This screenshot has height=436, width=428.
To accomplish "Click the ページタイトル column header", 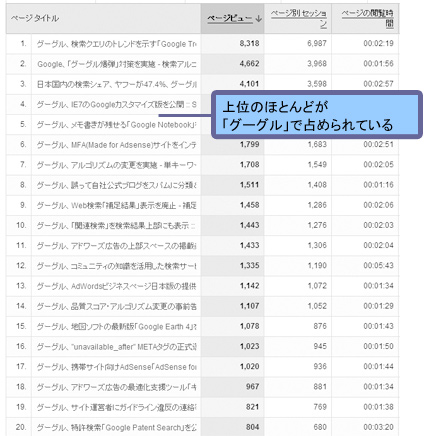I will click(x=35, y=18).
